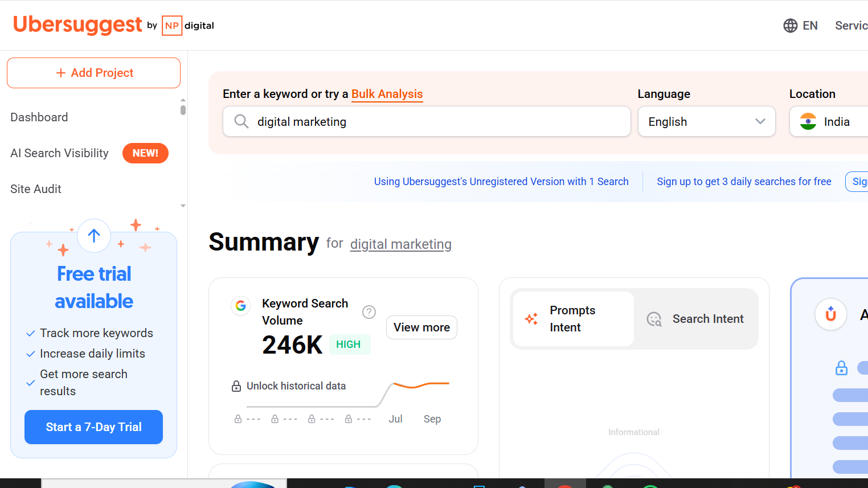Open the English language dropdown
Screen dimensions: 868x488
pos(706,121)
